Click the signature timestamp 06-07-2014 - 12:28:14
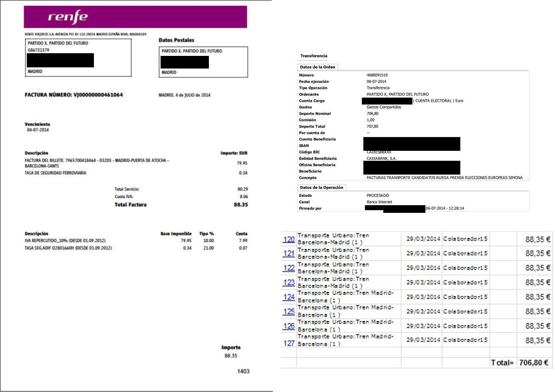This screenshot has width=555, height=392. [x=445, y=208]
